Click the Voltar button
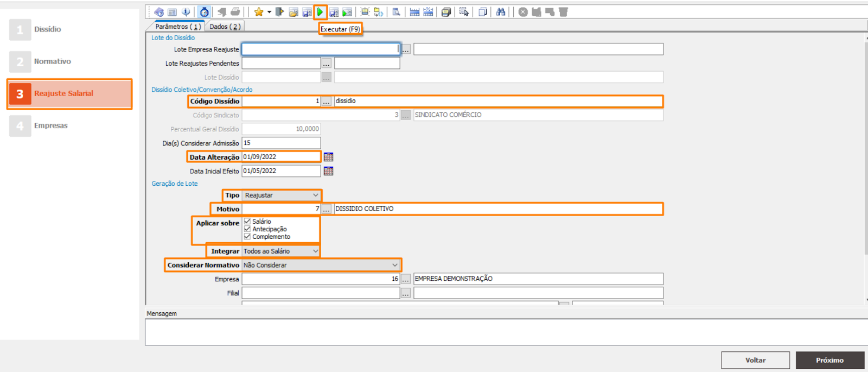The width and height of the screenshot is (868, 372). [x=755, y=360]
